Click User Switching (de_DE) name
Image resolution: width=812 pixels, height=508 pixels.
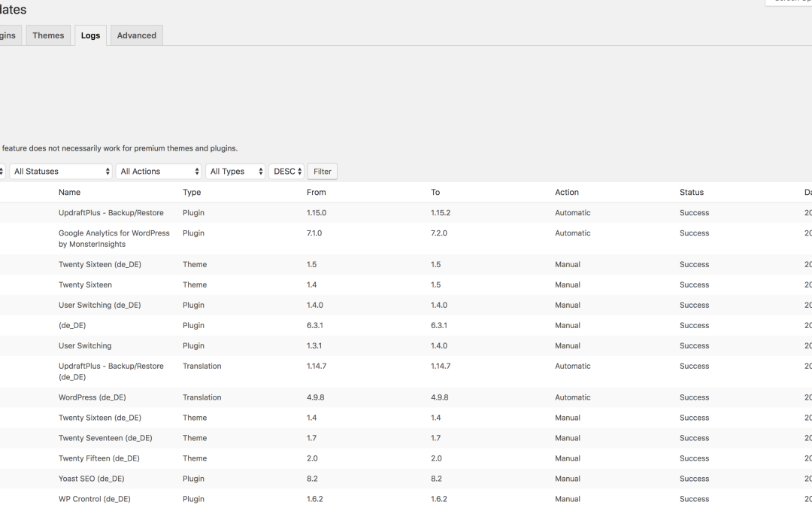point(99,306)
